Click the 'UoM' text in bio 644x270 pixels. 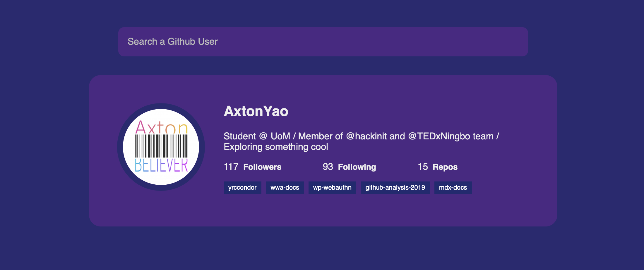coord(280,136)
